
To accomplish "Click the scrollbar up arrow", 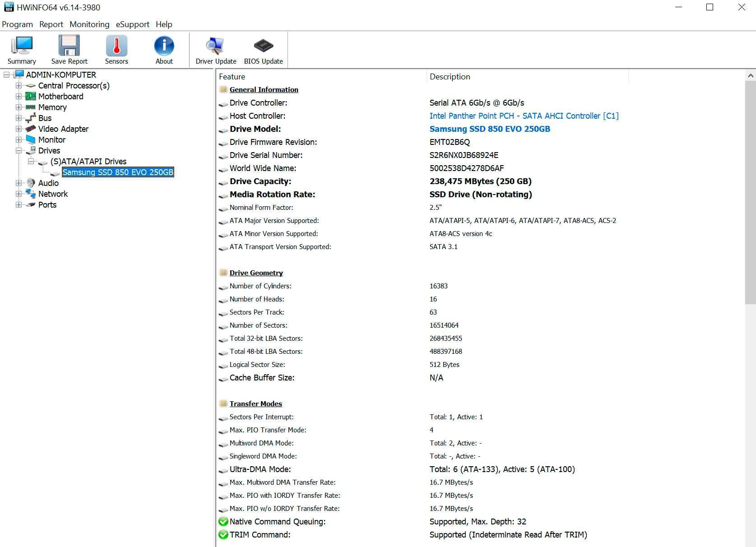I will pyautogui.click(x=750, y=76).
